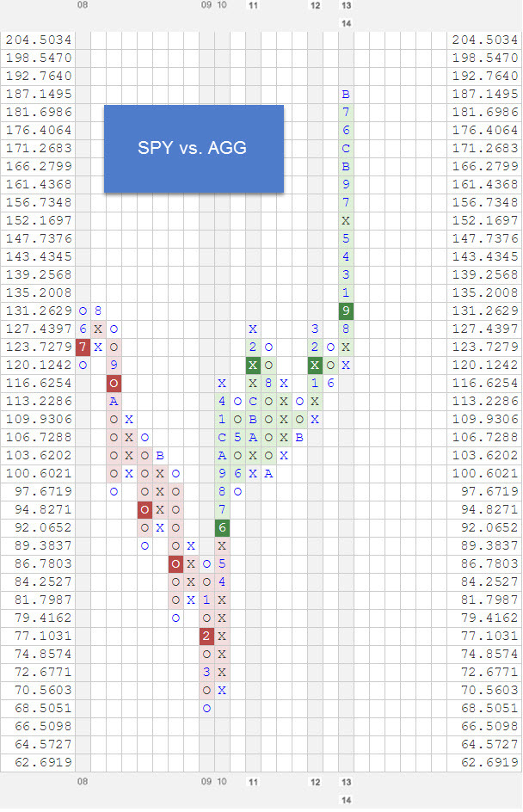Select the red highlighted 2 cell in row 77.1031
The image size is (523, 812).
click(x=206, y=636)
